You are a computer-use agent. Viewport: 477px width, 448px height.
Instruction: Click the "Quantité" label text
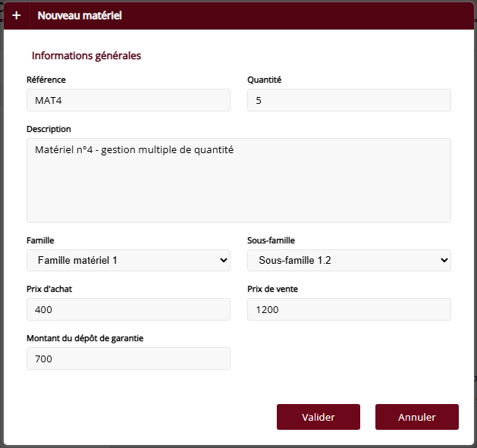pyautogui.click(x=265, y=80)
